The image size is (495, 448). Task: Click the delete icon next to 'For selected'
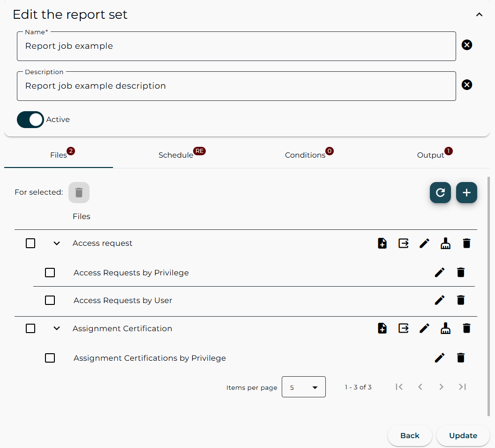click(x=79, y=192)
